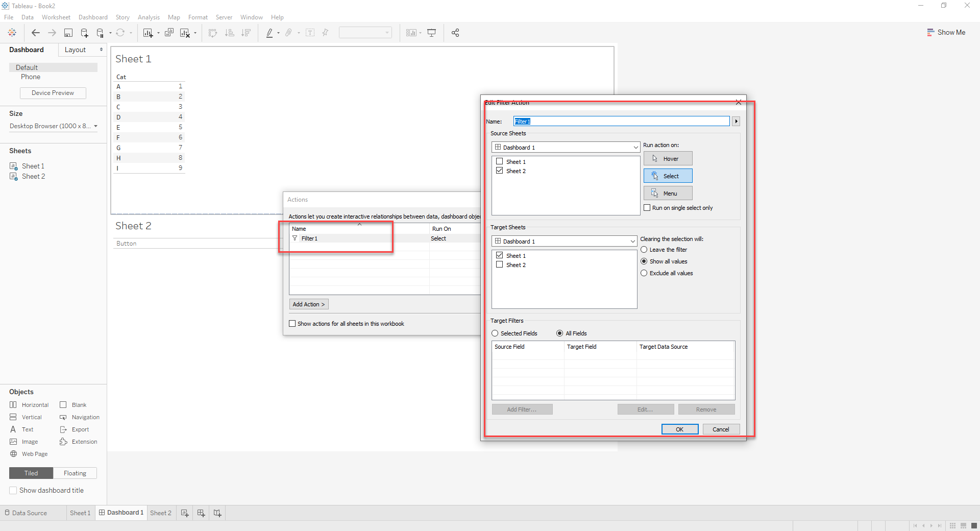The height and width of the screenshot is (531, 980).
Task: Open the Name field insert arrow menu
Action: (x=736, y=122)
